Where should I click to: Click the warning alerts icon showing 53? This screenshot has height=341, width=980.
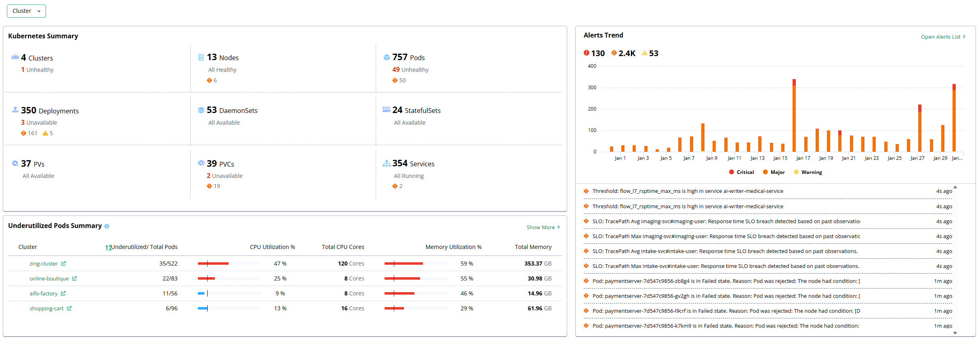tap(644, 53)
